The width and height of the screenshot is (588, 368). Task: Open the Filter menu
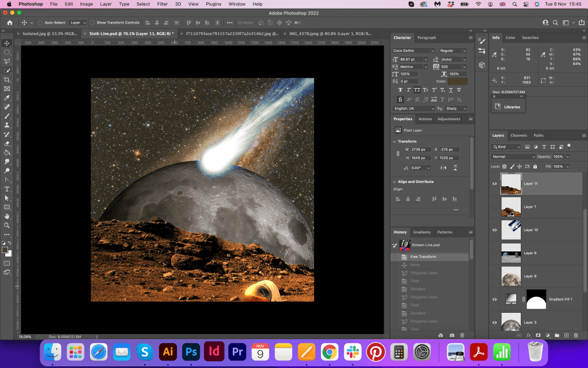163,4
